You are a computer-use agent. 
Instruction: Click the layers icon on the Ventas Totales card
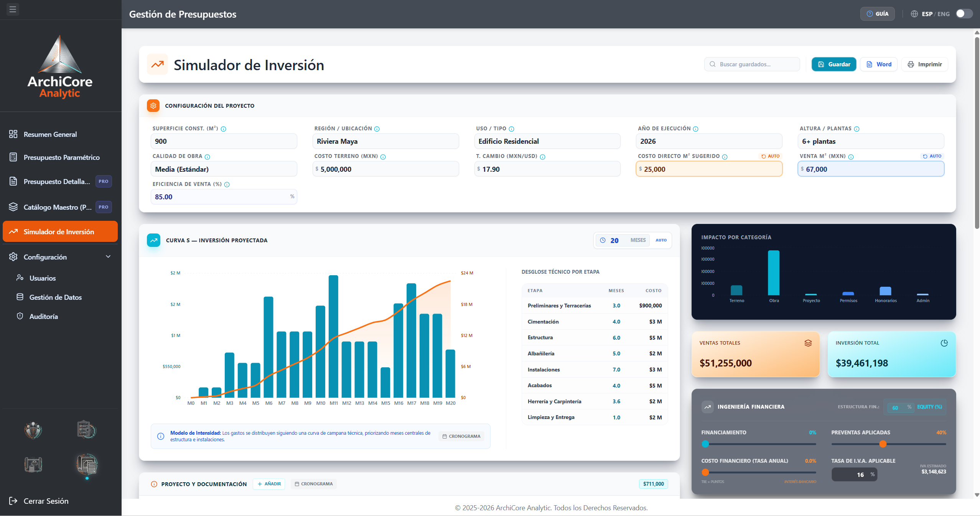pos(808,343)
